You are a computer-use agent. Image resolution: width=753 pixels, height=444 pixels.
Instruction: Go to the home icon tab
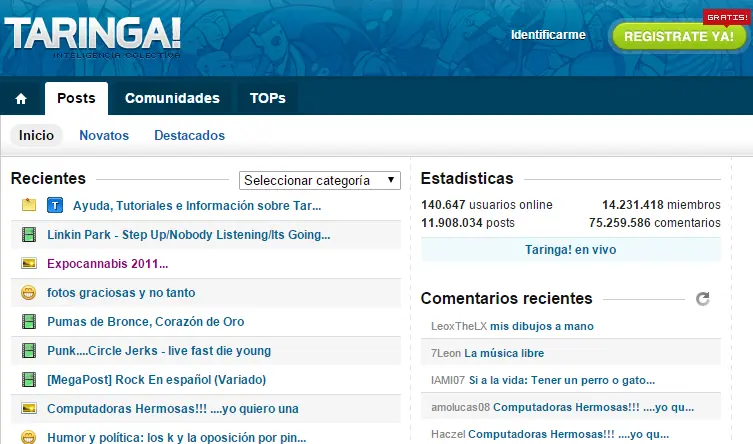tap(21, 99)
